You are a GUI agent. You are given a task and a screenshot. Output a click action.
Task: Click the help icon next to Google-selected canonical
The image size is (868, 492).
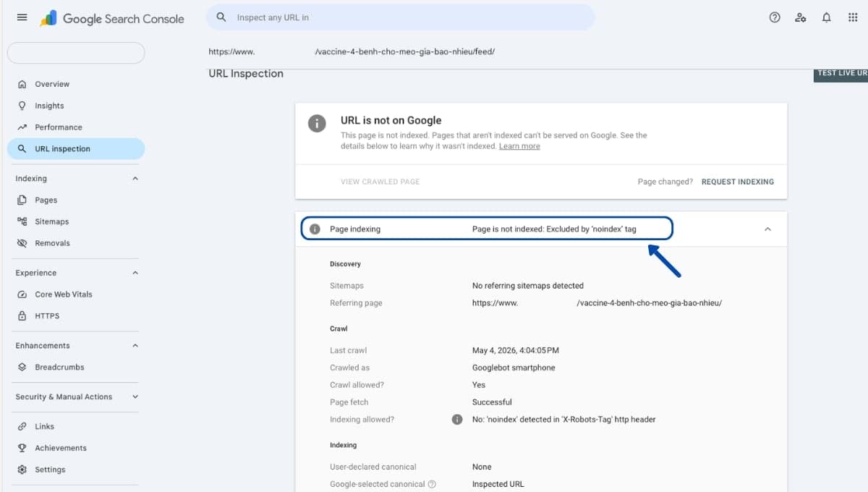pyautogui.click(x=432, y=484)
